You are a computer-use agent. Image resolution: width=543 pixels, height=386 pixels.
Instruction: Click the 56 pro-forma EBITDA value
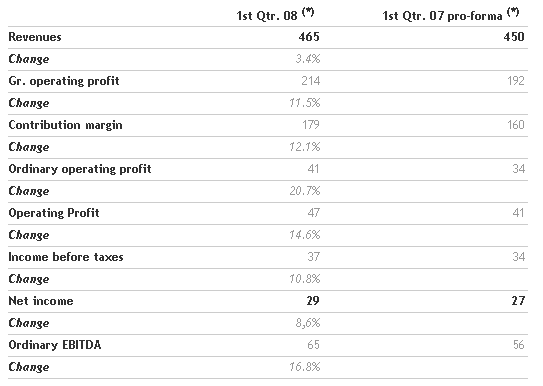coord(518,345)
